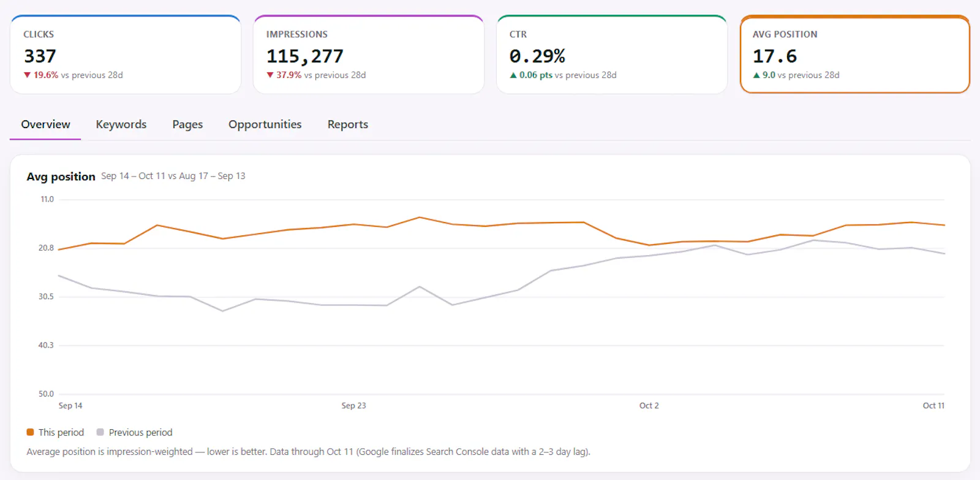The height and width of the screenshot is (480, 980).
Task: Click the green up arrow beside 9.0
Action: [756, 75]
